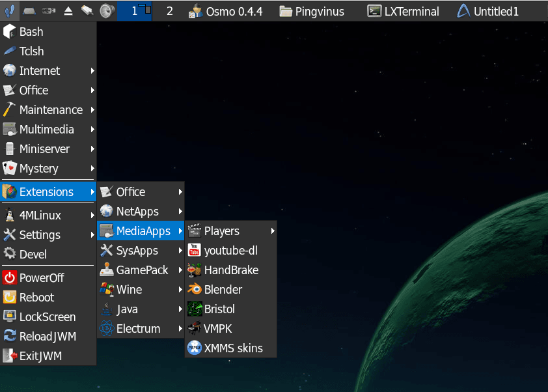Open the SysApps submenu

coord(141,251)
